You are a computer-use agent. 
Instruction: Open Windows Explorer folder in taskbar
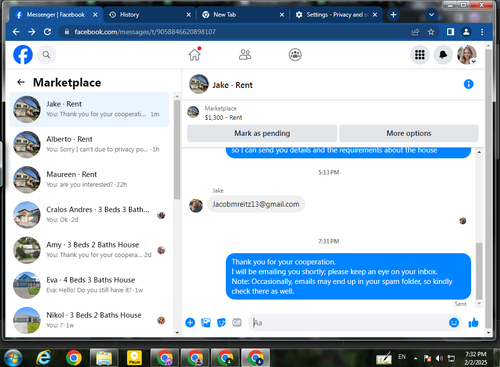click(104, 358)
